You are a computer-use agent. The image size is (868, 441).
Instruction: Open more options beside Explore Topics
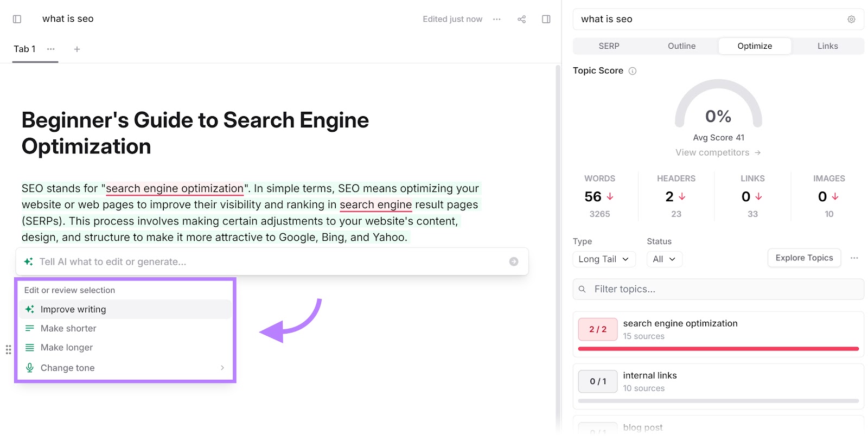tap(854, 258)
